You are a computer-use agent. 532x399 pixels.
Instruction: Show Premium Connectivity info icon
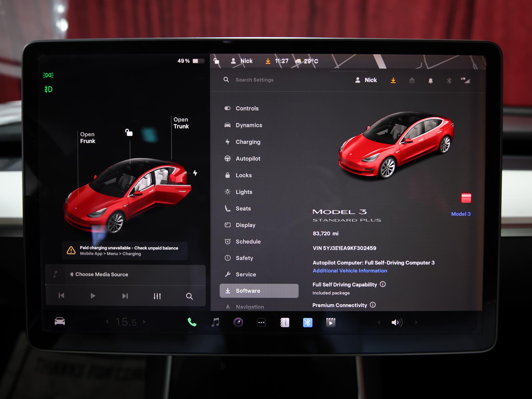pos(373,305)
